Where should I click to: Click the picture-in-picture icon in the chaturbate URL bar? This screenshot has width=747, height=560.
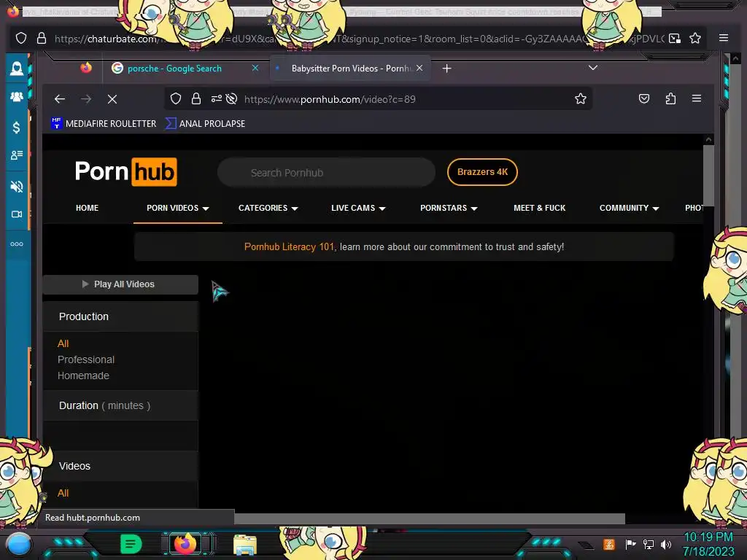point(675,38)
